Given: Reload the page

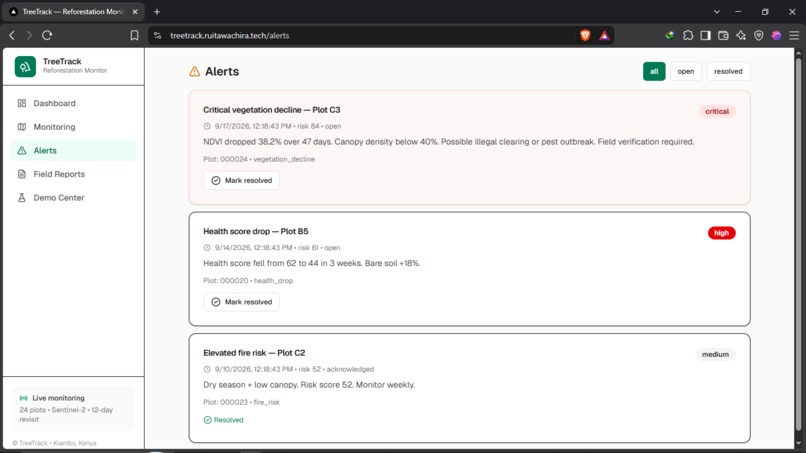Looking at the screenshot, I should click(47, 35).
